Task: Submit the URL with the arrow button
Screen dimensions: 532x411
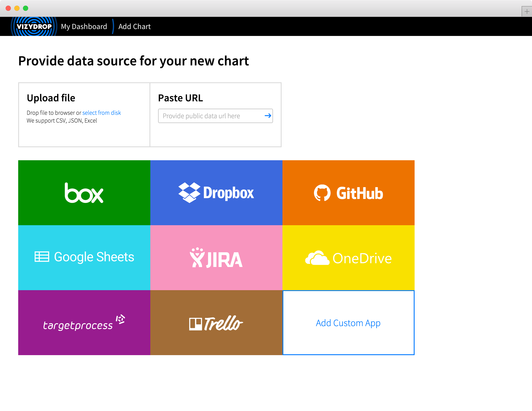Action: (268, 116)
